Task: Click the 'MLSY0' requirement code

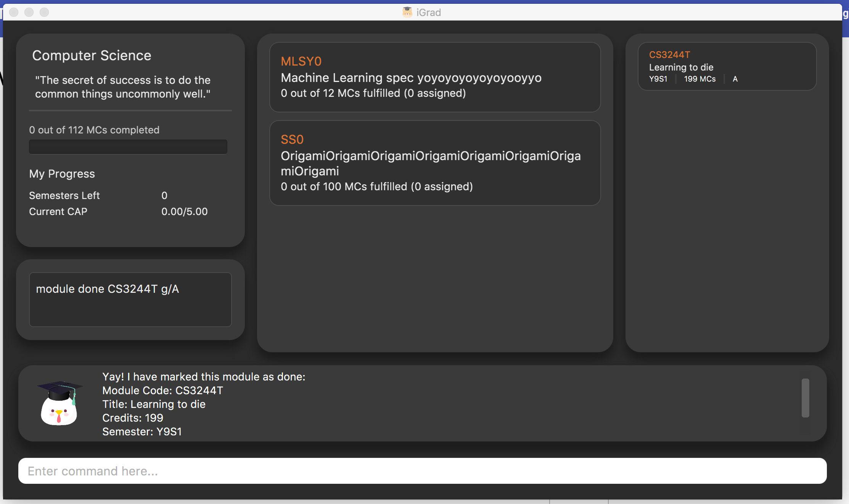Action: coord(301,61)
